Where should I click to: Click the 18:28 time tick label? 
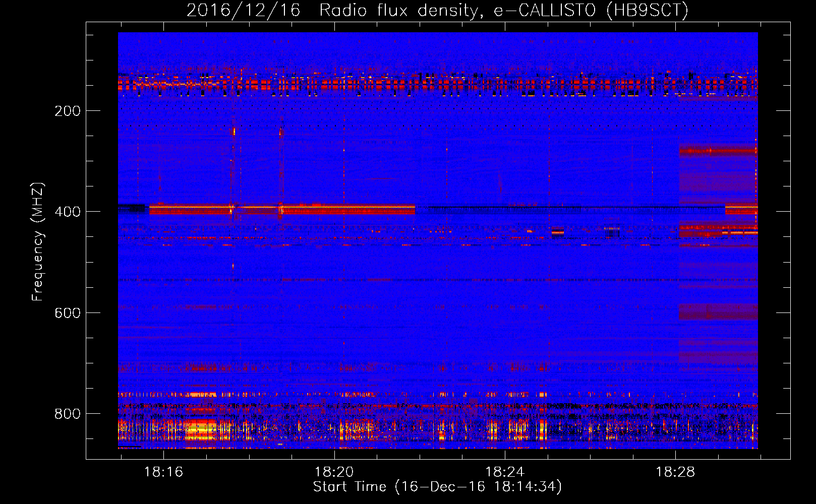[x=675, y=472]
